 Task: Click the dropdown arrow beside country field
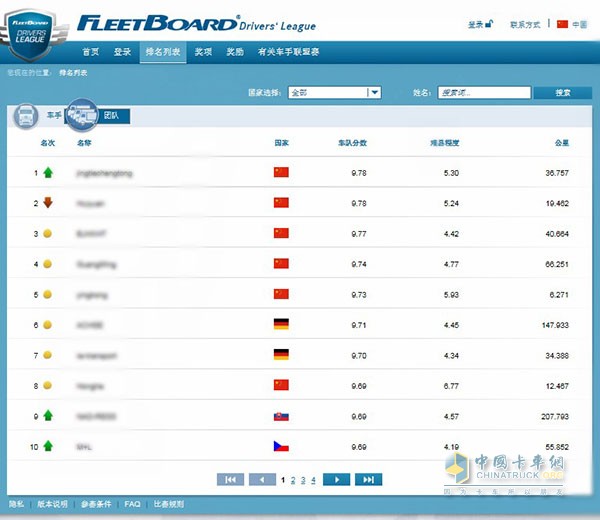click(374, 93)
